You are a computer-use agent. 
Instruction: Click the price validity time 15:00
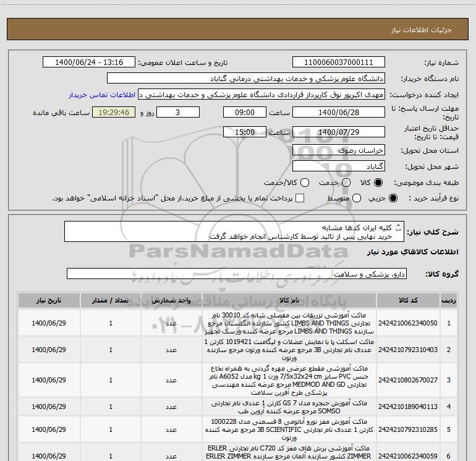coord(245,132)
